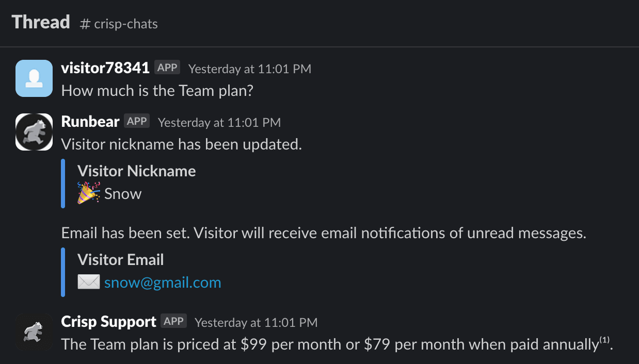Click the Visitor Nickname attachment heading
639x364 pixels.
pyautogui.click(x=137, y=171)
